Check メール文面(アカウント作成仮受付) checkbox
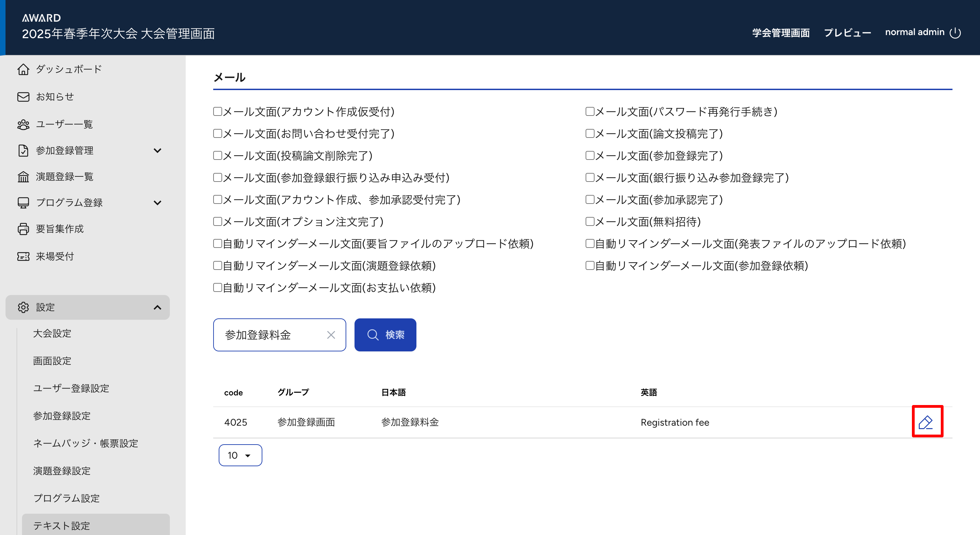Viewport: 980px width, 535px height. pyautogui.click(x=218, y=111)
